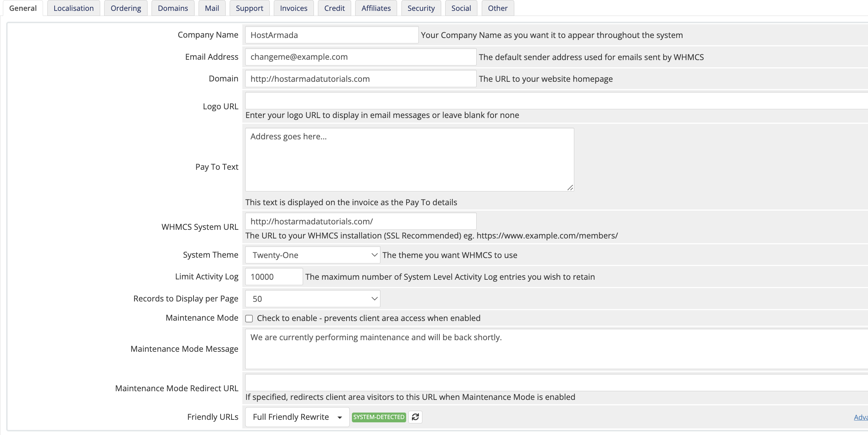
Task: Open the Credit tab
Action: (335, 8)
